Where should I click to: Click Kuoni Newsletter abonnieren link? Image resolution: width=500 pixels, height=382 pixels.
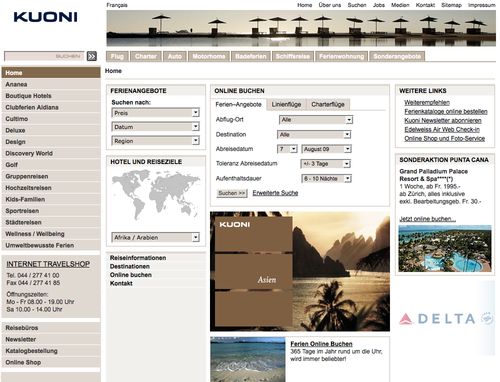pyautogui.click(x=443, y=120)
